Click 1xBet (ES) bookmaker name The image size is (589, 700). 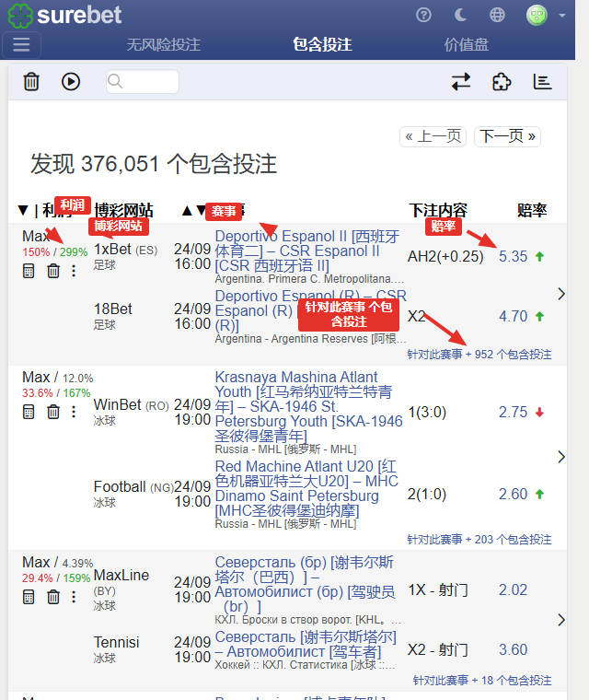(x=126, y=249)
